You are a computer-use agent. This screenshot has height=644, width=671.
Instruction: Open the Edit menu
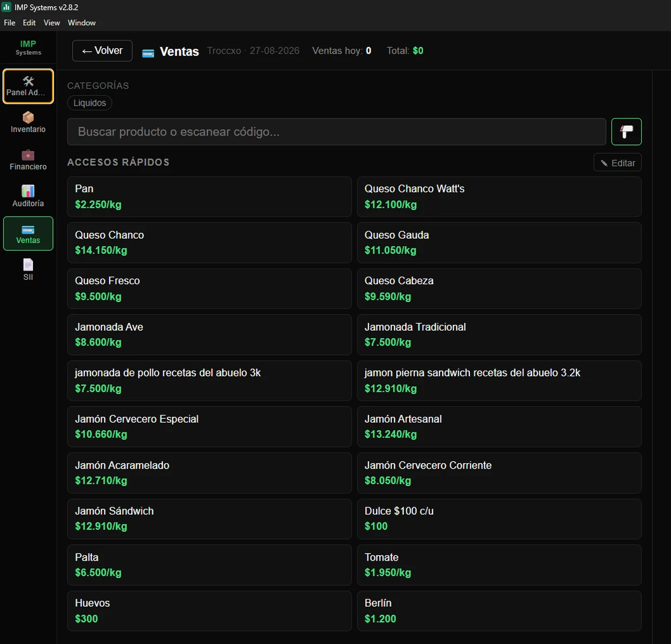coord(29,23)
